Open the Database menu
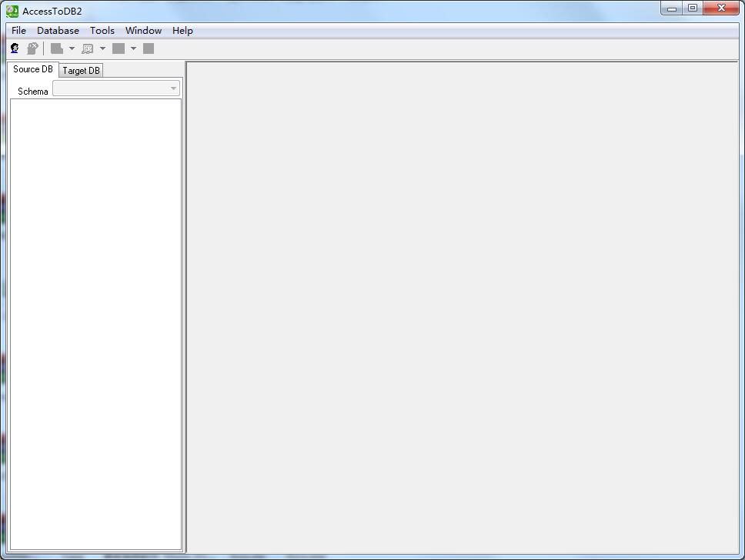 tap(58, 31)
